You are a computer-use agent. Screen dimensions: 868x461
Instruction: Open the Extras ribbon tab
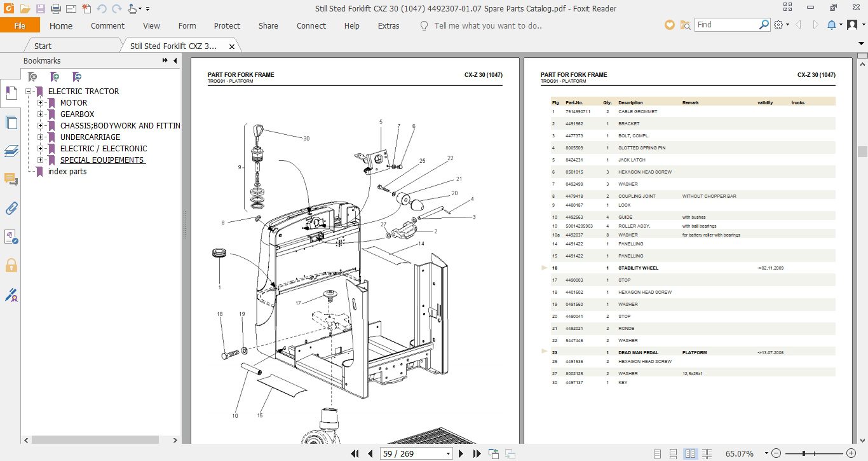pyautogui.click(x=388, y=25)
